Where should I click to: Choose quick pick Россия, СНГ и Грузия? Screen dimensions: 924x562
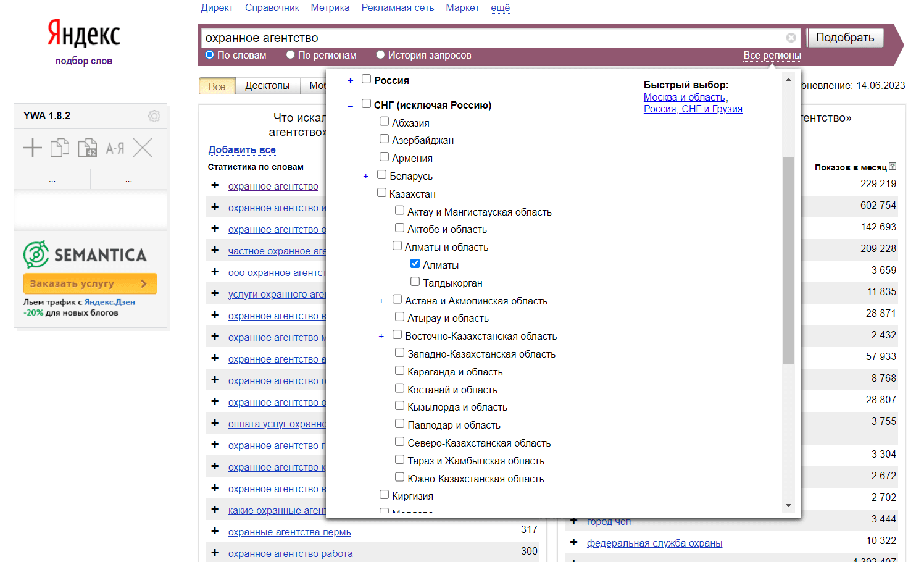(693, 109)
